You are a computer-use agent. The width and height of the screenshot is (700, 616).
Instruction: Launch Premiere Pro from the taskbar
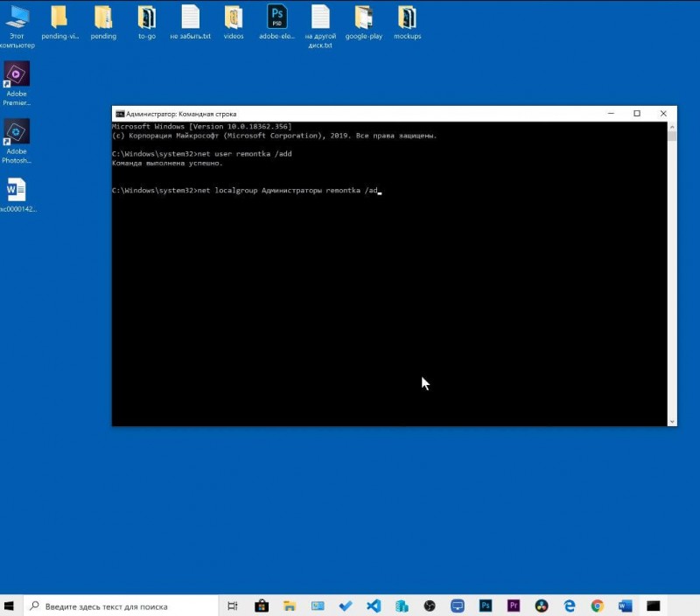pyautogui.click(x=514, y=605)
